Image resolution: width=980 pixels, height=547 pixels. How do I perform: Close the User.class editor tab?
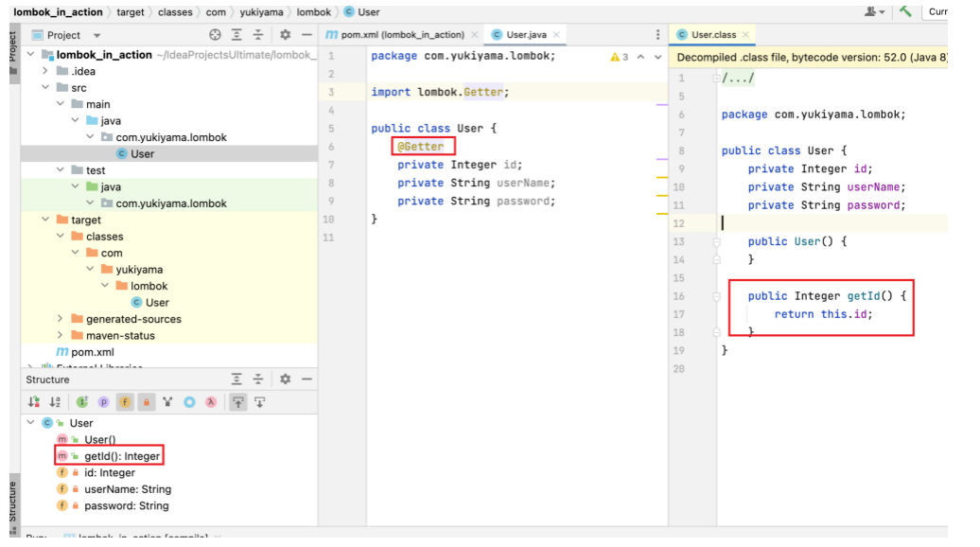tap(745, 35)
